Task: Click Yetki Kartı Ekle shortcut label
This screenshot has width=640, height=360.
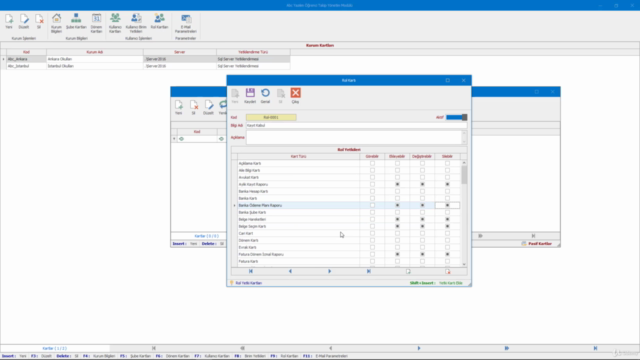Action: click(451, 283)
